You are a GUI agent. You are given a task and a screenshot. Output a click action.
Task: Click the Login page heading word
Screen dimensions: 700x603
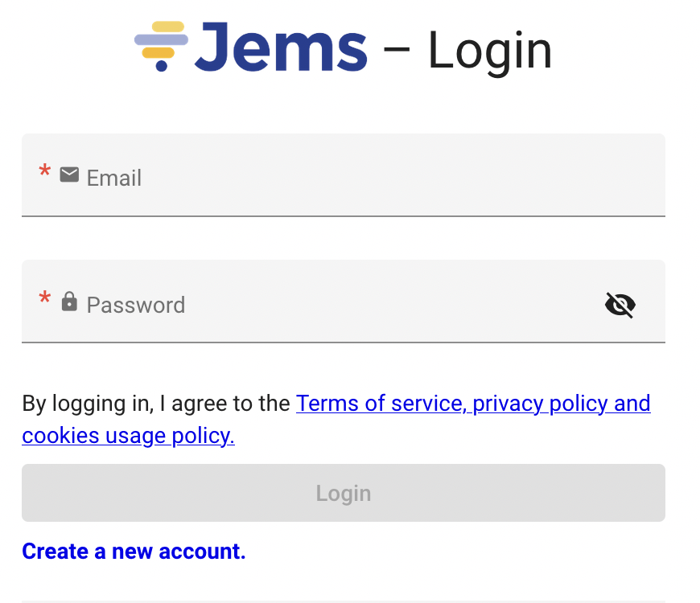pyautogui.click(x=490, y=50)
